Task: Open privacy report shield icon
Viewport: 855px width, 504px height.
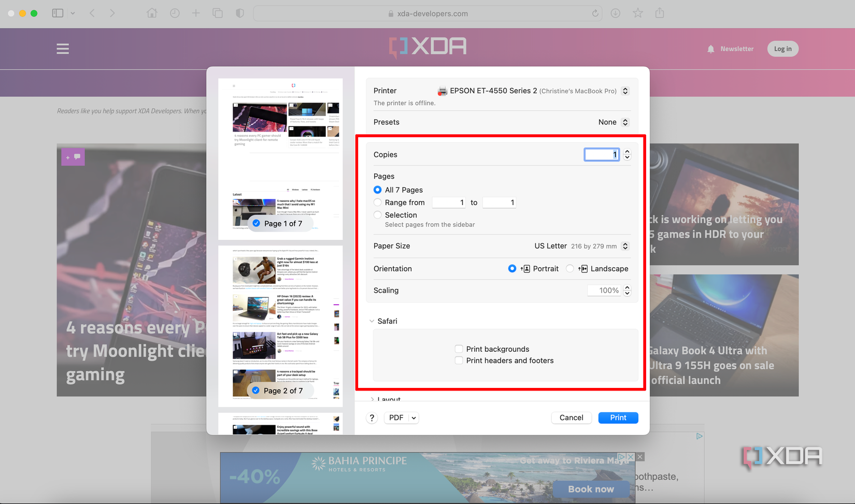Action: click(x=239, y=13)
